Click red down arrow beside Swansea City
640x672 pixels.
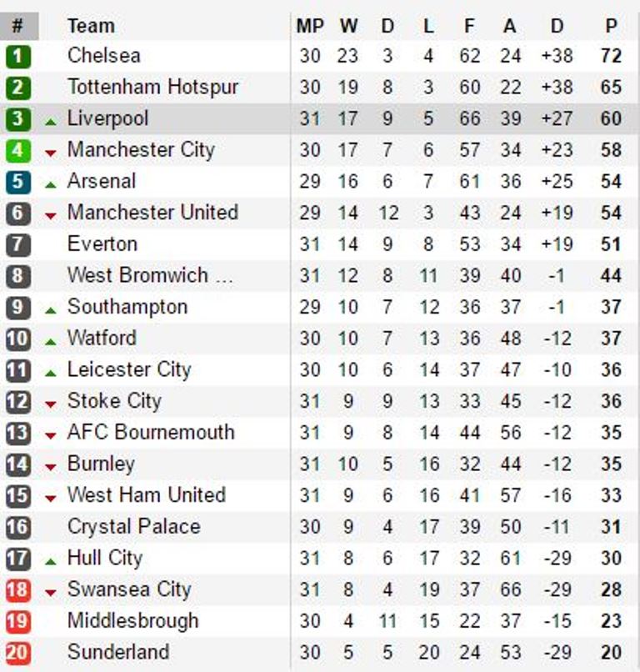[x=51, y=592]
